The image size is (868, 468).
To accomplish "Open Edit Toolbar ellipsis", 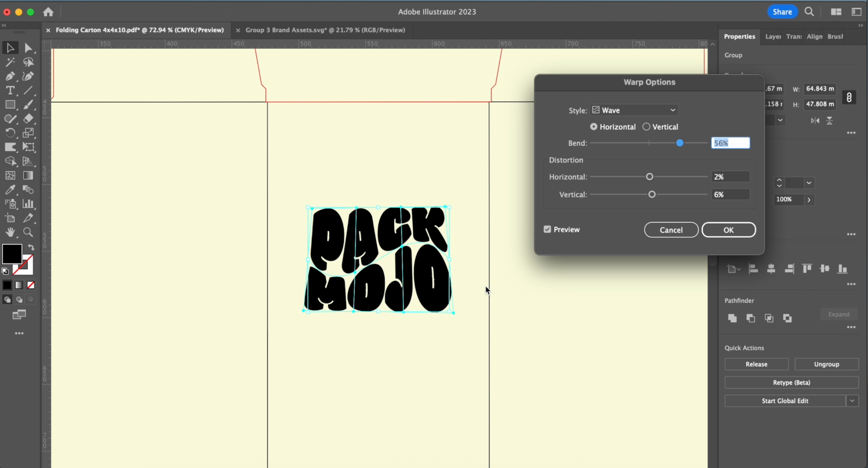I will pos(19,333).
